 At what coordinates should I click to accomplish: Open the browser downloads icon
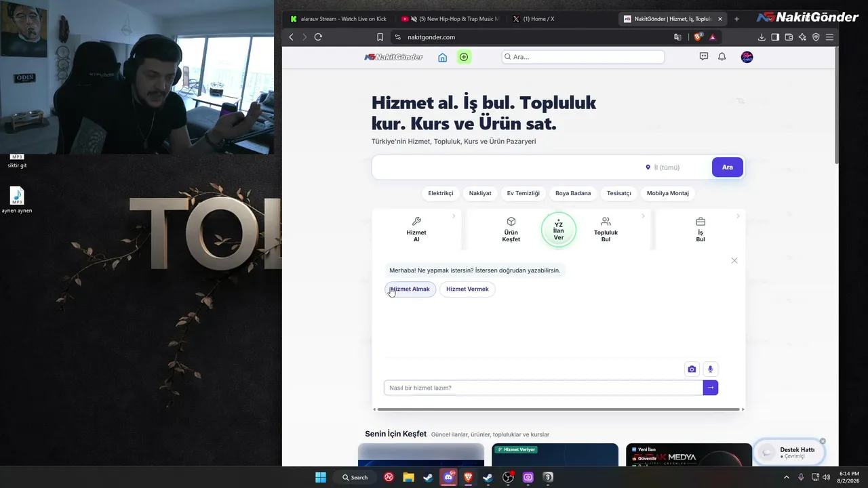click(762, 37)
